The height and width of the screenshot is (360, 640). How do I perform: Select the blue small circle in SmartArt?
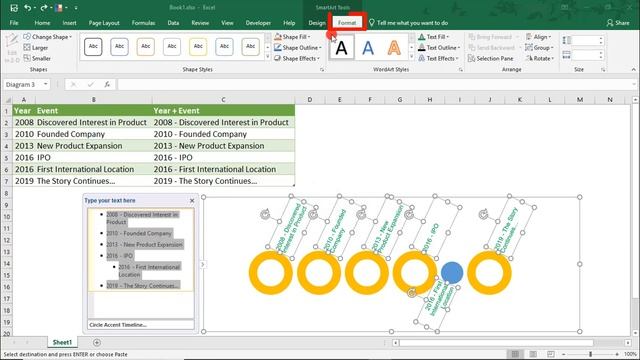click(452, 273)
